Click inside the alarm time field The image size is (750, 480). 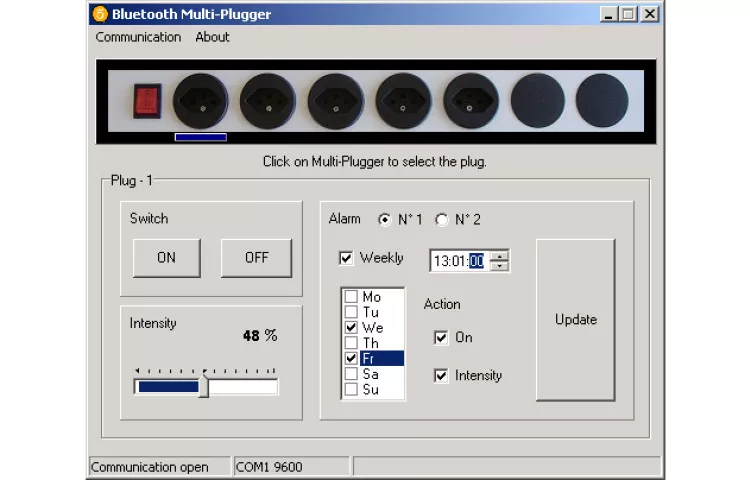click(450, 261)
